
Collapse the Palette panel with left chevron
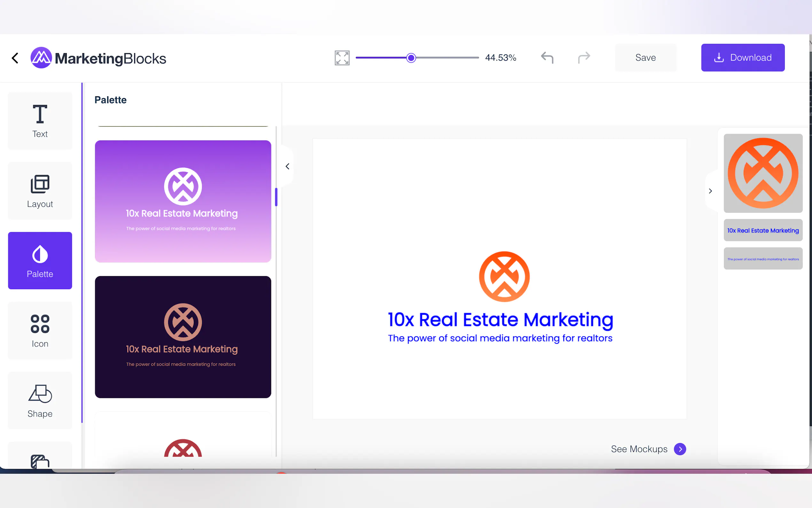287,166
